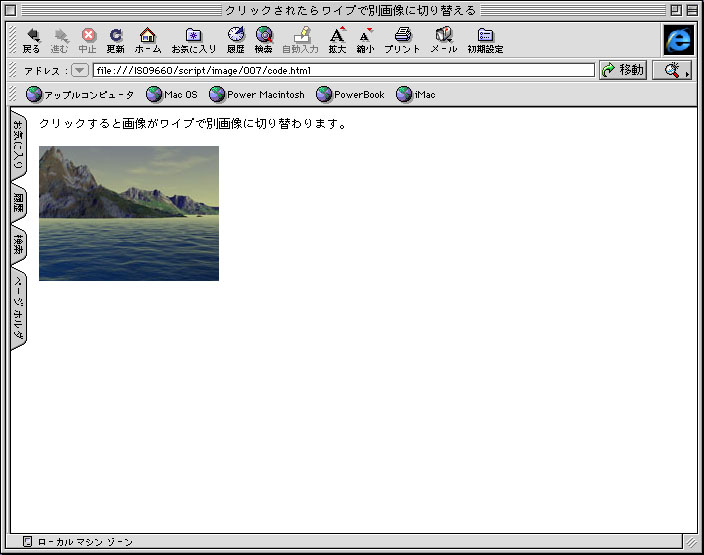The width and height of the screenshot is (704, 555).
Task: Open the メール mail icon
Action: [x=444, y=40]
